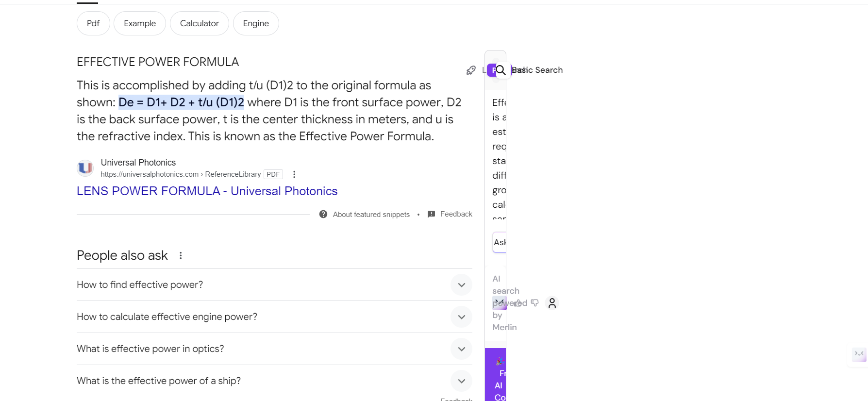This screenshot has height=401, width=868.
Task: Expand 'What is effective power in optics?'
Action: pos(274,349)
